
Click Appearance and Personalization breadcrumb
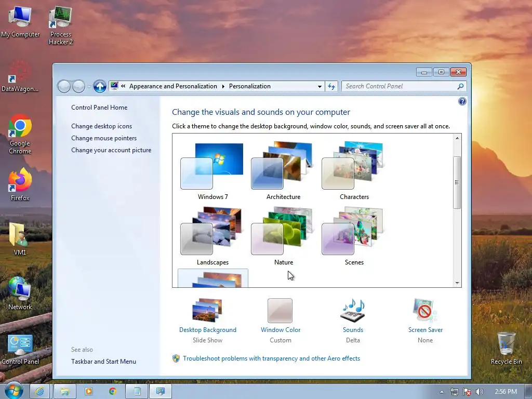coord(173,86)
